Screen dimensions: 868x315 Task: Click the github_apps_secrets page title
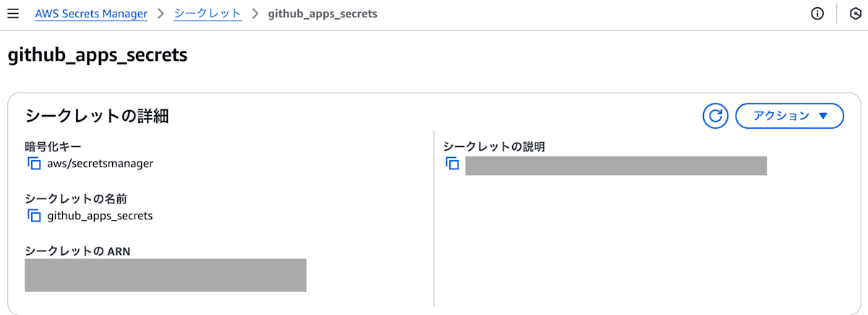pos(98,56)
